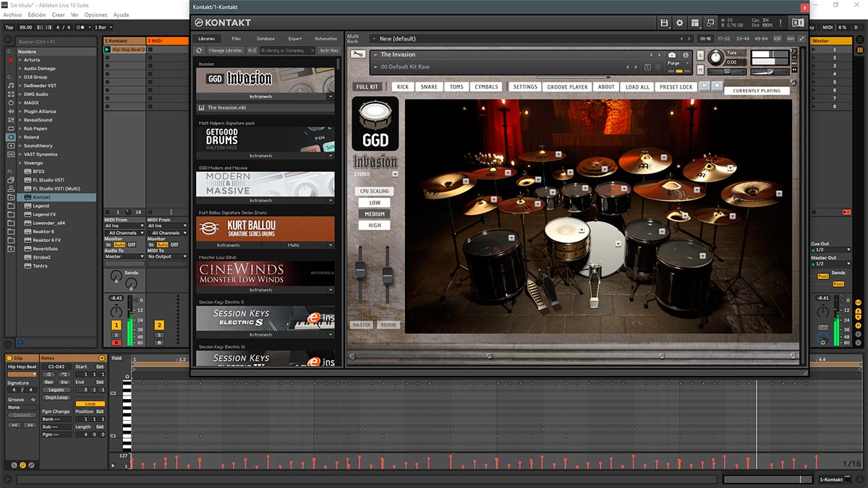This screenshot has width=868, height=488.
Task: Open the Invasion Instruments dropdown
Action: [331, 96]
